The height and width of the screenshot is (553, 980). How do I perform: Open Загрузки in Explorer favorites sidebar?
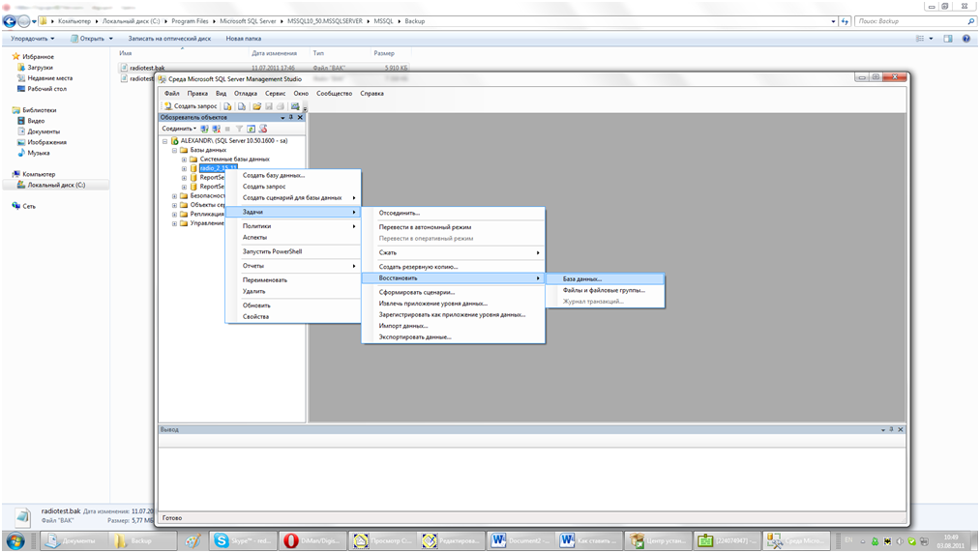point(40,68)
